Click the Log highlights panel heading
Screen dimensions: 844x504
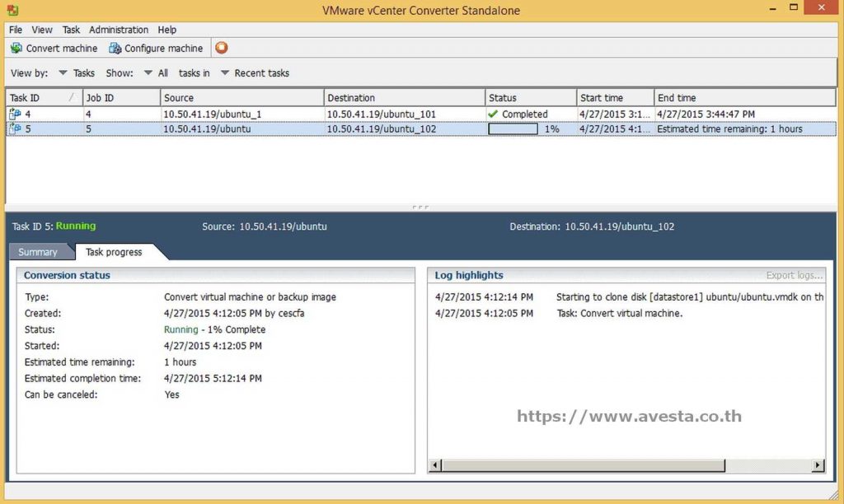[469, 275]
